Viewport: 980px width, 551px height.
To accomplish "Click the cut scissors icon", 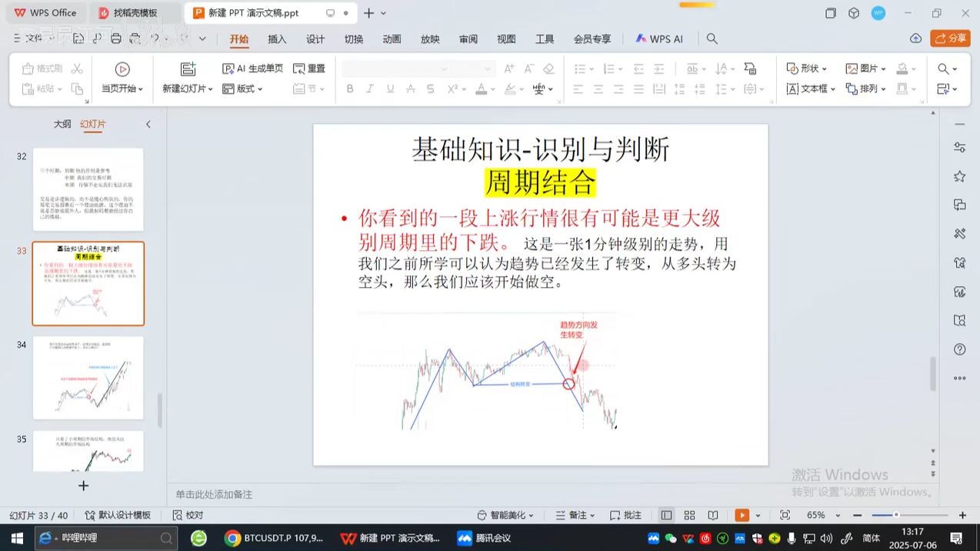I will point(77,68).
